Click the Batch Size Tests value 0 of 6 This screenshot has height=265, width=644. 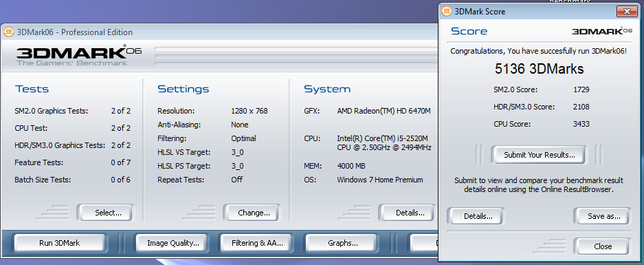click(121, 180)
